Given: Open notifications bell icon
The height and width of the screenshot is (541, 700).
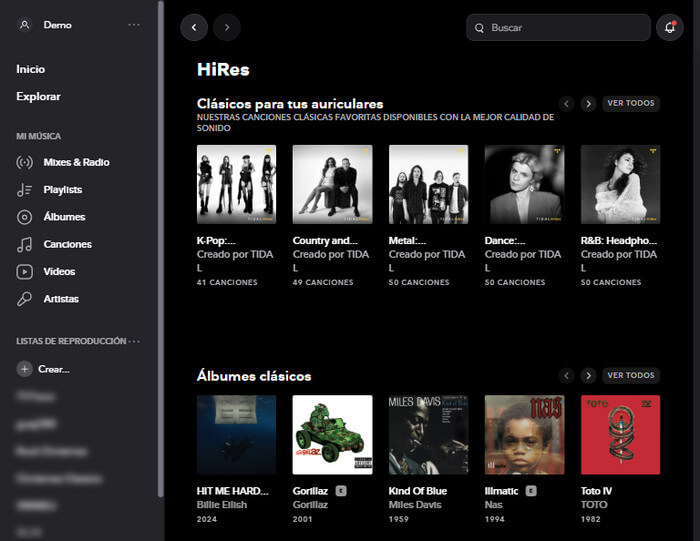Looking at the screenshot, I should point(670,27).
